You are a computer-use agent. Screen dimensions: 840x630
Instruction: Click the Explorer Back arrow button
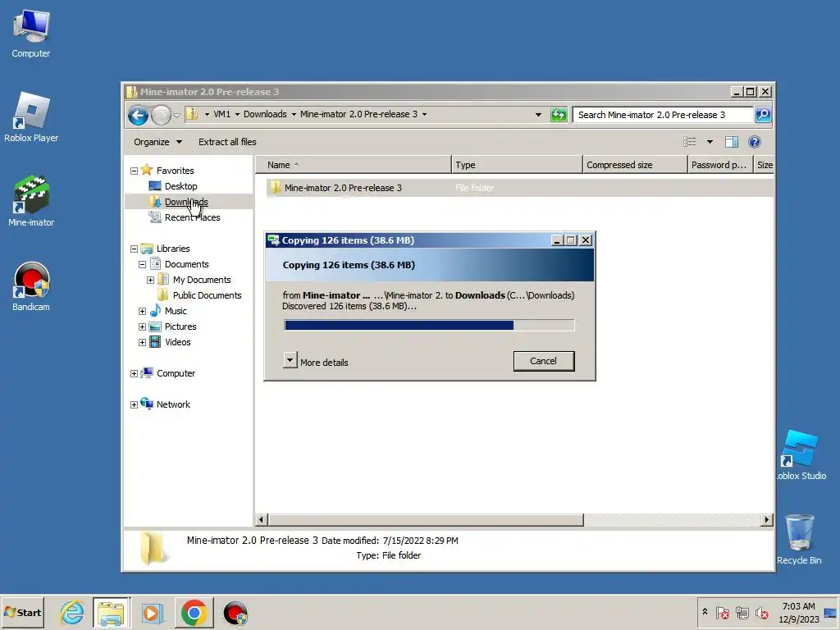pyautogui.click(x=138, y=115)
